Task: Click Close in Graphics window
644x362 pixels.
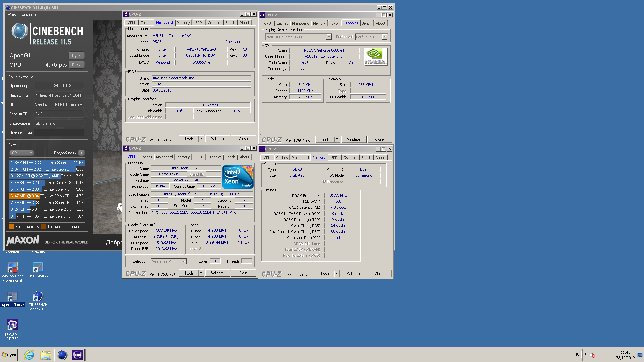Action: click(379, 139)
